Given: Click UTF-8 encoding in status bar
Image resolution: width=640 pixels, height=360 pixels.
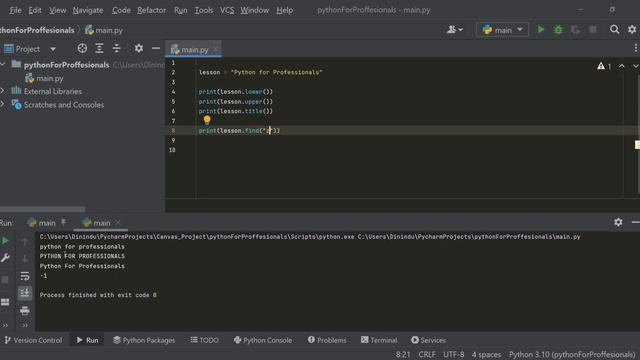Looking at the screenshot, I should click(x=453, y=354).
